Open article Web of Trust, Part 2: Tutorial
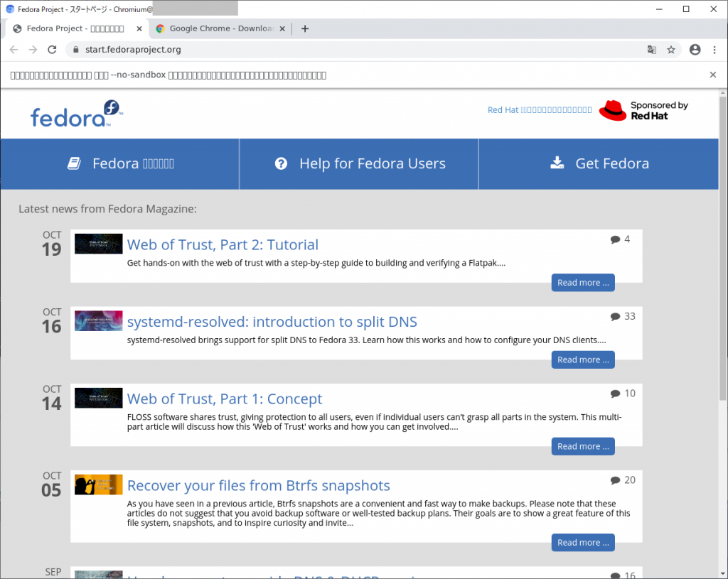The width and height of the screenshot is (728, 579). point(223,244)
